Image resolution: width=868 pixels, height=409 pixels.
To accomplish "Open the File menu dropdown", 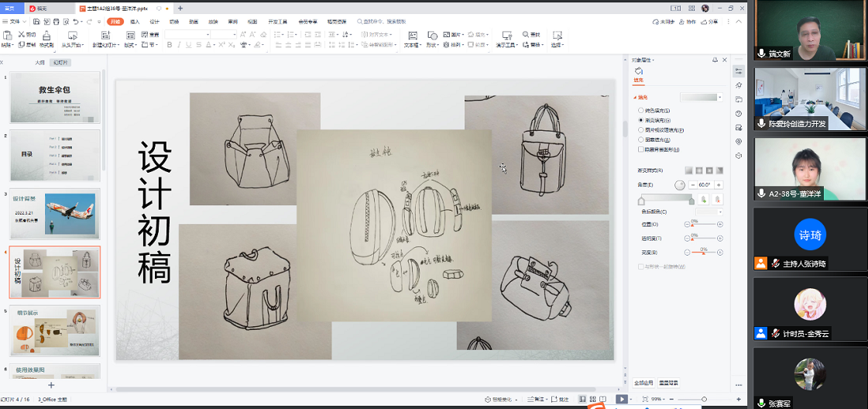I will coord(15,22).
